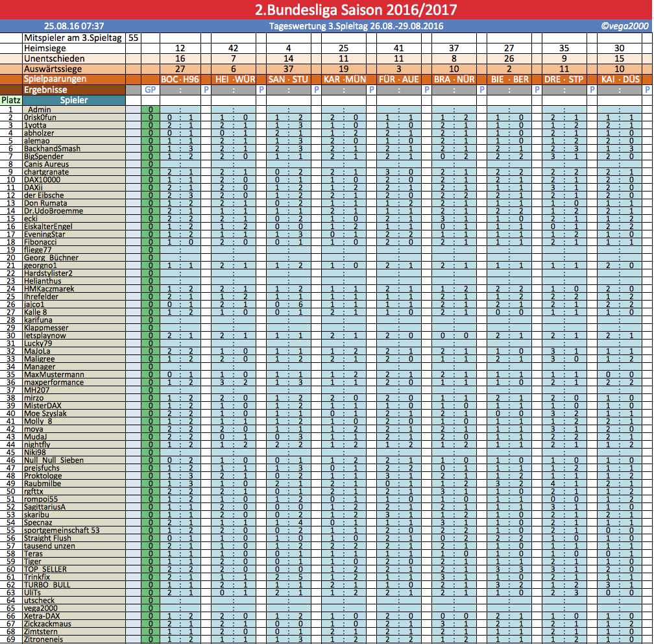Select the 'Auswärtssiege' row label
Viewport: 654px width, 644px height.
click(53, 69)
